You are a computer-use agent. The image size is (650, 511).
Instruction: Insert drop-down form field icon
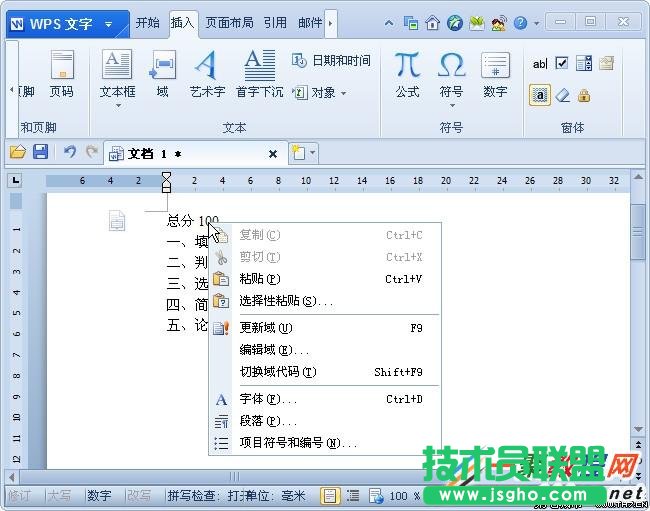584,63
